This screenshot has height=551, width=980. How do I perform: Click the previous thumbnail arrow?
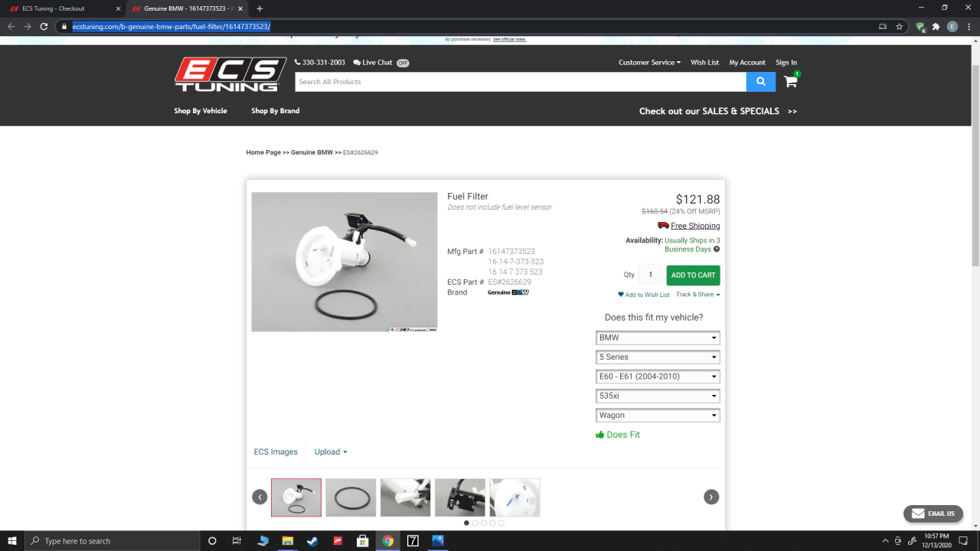(260, 497)
